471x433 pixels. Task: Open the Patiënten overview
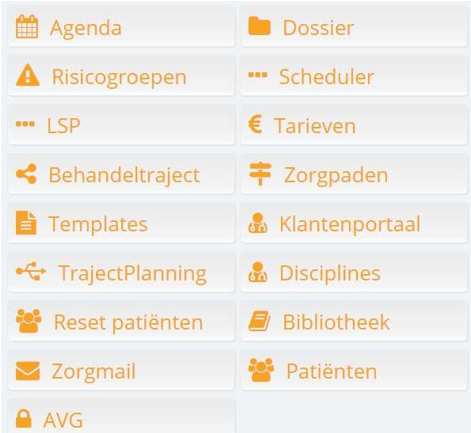354,370
